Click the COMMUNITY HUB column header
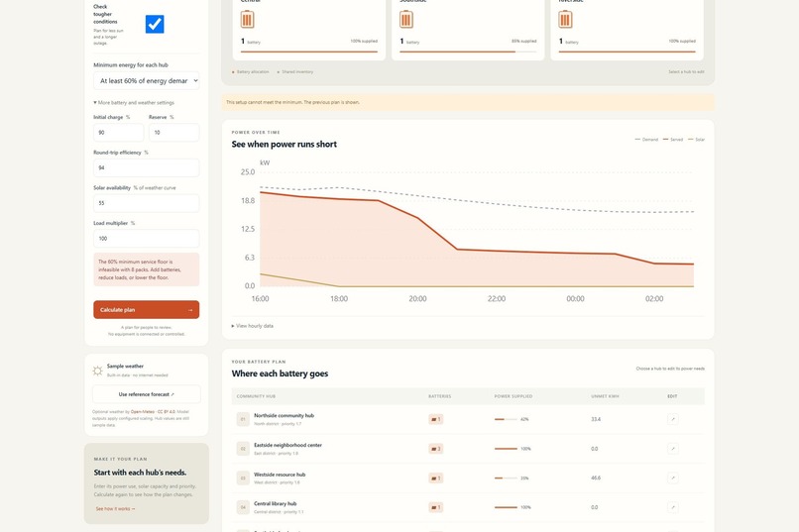Viewport: 799px width, 532px height. click(256, 396)
